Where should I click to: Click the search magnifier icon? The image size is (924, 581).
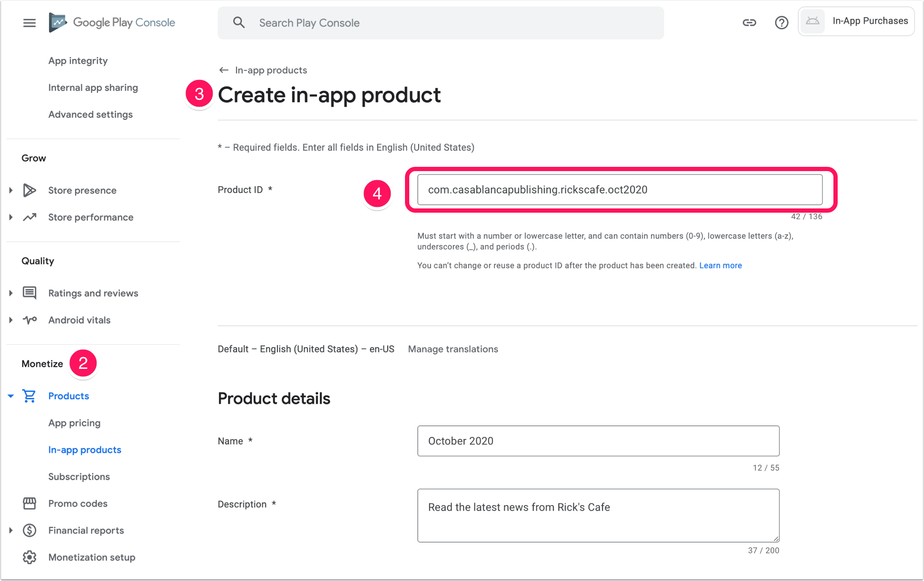(239, 22)
